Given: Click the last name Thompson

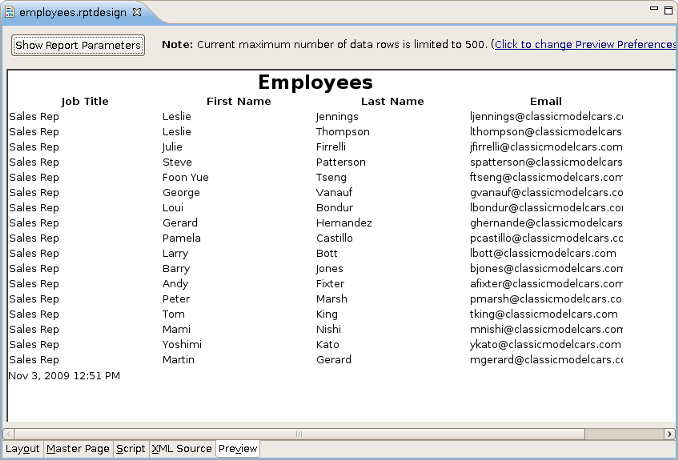Looking at the screenshot, I should click(x=342, y=132).
